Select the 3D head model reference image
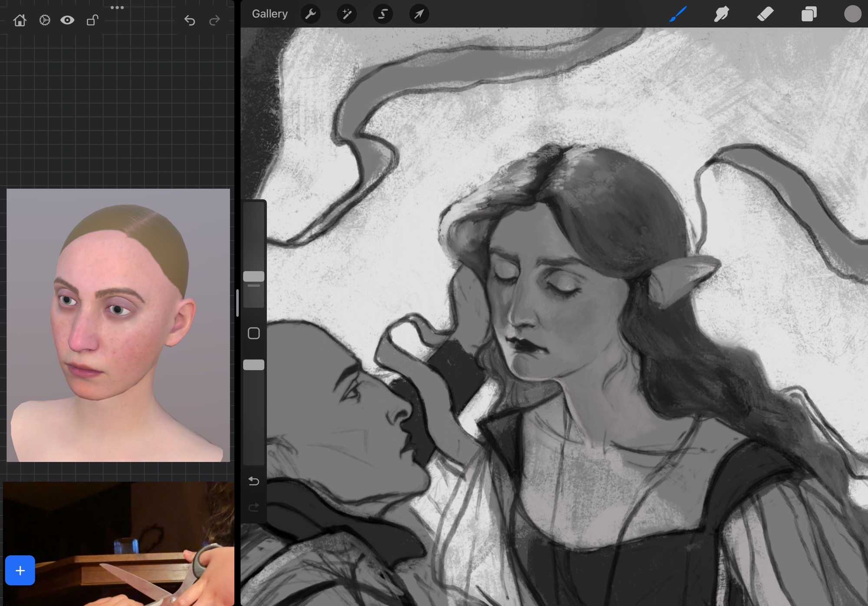This screenshot has width=868, height=606. point(118,325)
